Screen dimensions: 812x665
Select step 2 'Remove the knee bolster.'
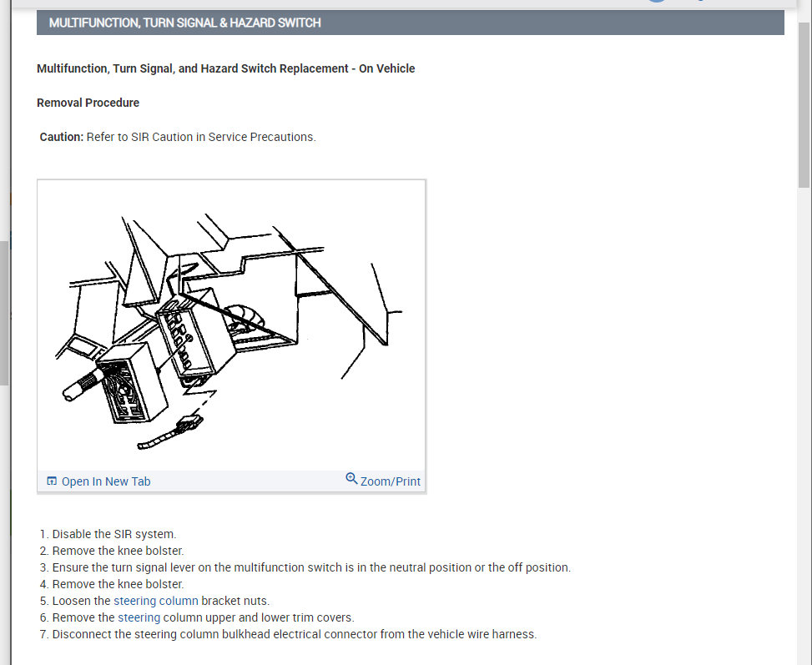click(112, 551)
